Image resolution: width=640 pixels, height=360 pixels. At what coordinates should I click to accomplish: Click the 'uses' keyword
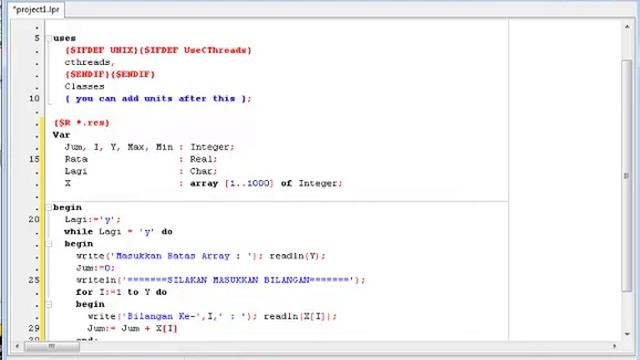tap(64, 38)
